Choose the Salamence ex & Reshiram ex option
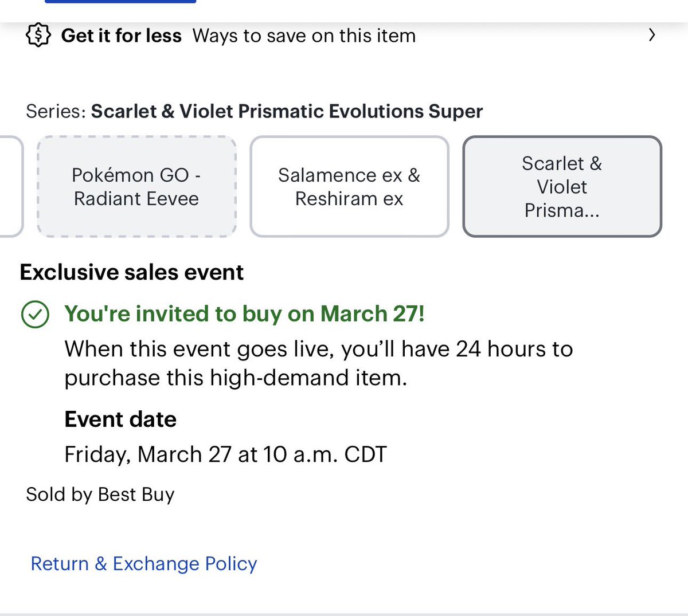 click(349, 187)
